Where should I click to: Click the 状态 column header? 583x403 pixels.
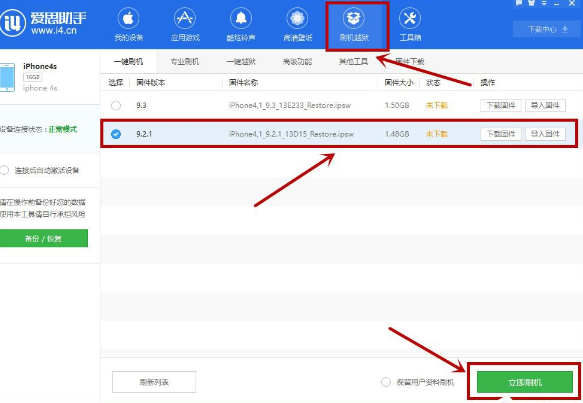433,83
